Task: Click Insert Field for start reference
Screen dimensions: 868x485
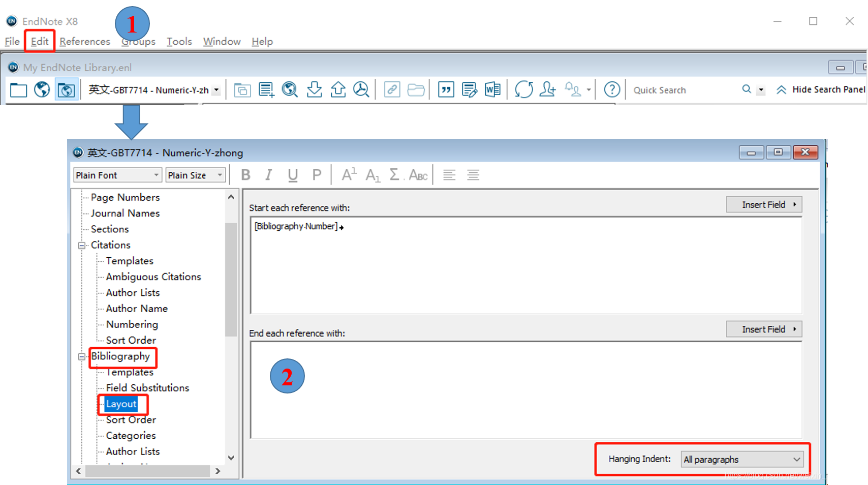Action: 764,204
